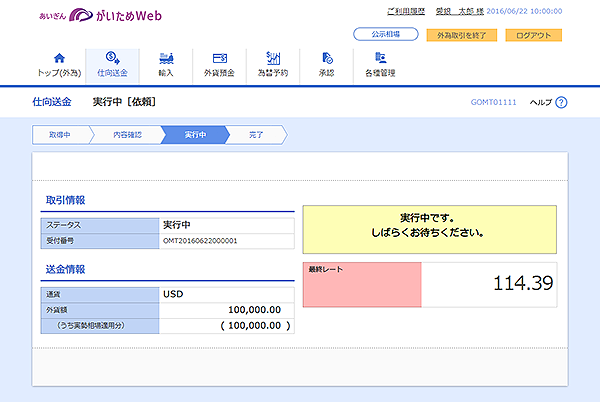Click the ログアウト logout button
Screen dimensions: 600x402
point(533,35)
